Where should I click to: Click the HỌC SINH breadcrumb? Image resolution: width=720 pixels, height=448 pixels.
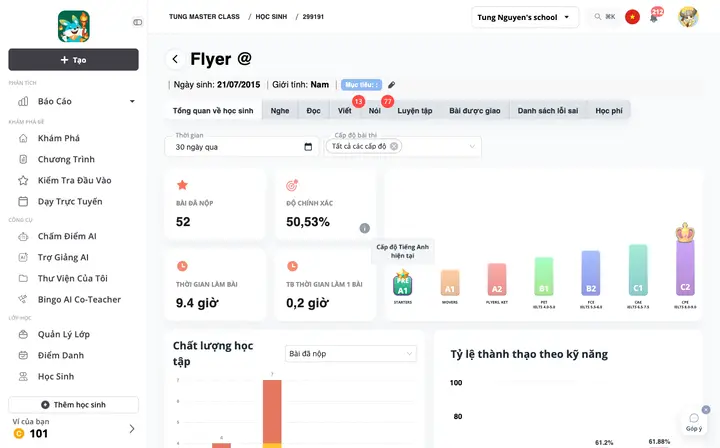pos(271,17)
